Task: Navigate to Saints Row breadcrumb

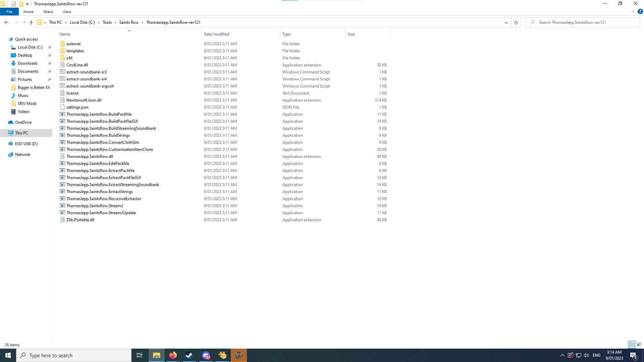Action: (x=129, y=22)
